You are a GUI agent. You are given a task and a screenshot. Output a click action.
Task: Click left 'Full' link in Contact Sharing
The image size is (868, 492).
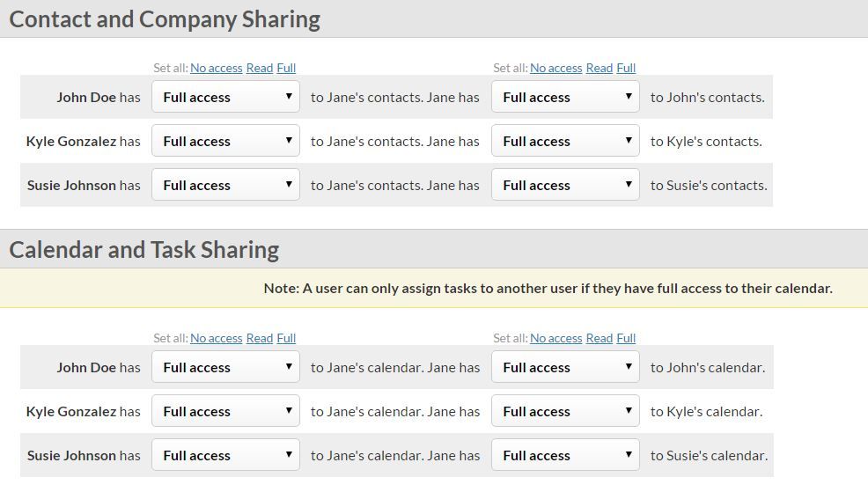coord(286,68)
